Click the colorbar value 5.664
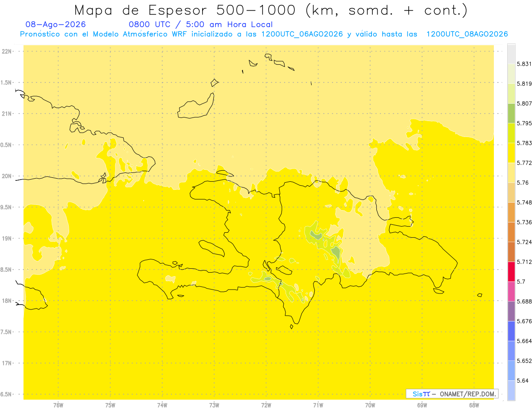 pyautogui.click(x=524, y=341)
